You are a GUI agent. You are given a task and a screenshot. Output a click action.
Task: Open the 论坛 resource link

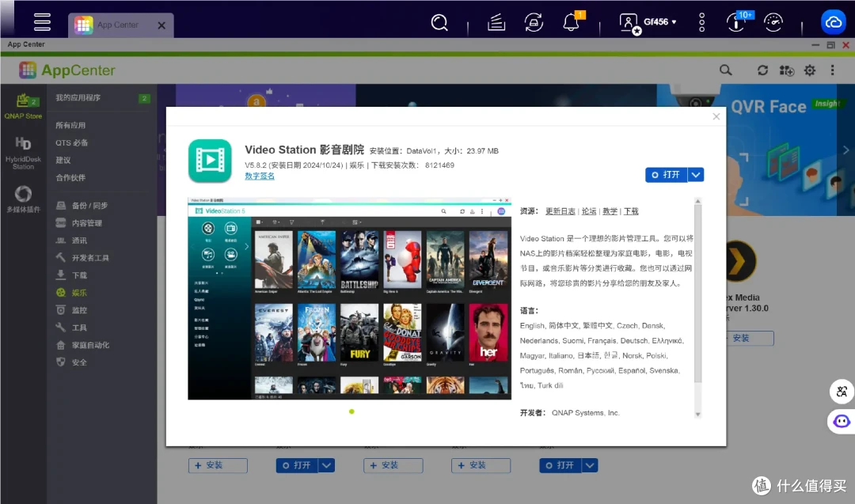tap(589, 211)
